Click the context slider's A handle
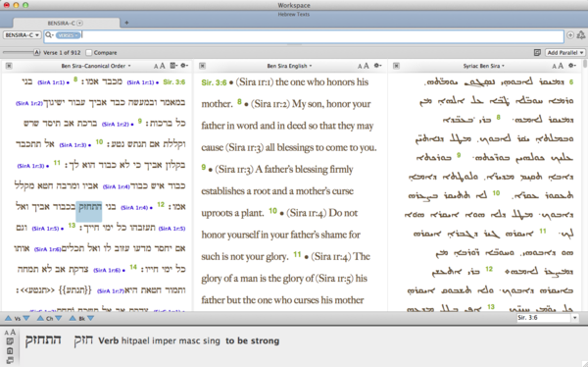The width and height of the screenshot is (588, 367). tap(37, 52)
